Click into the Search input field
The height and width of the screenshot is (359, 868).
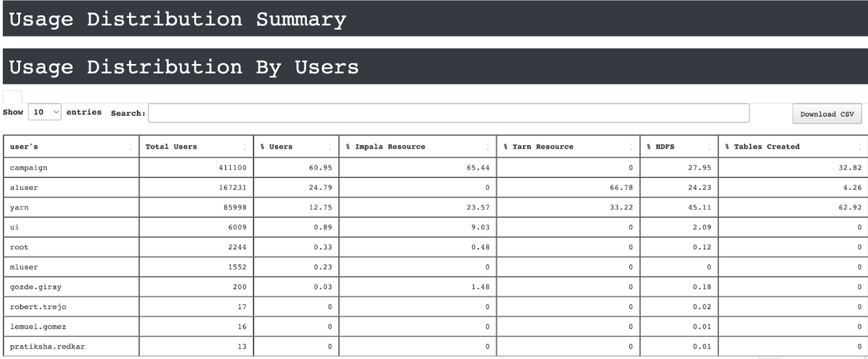[449, 113]
